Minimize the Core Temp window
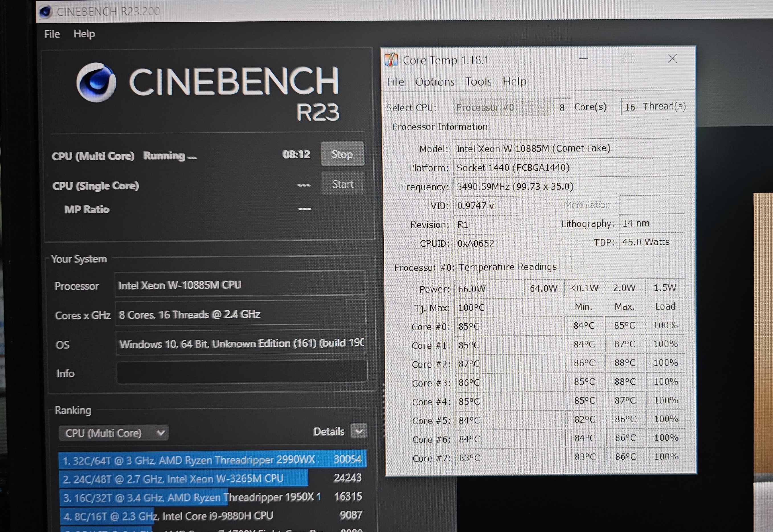773x532 pixels. click(583, 59)
